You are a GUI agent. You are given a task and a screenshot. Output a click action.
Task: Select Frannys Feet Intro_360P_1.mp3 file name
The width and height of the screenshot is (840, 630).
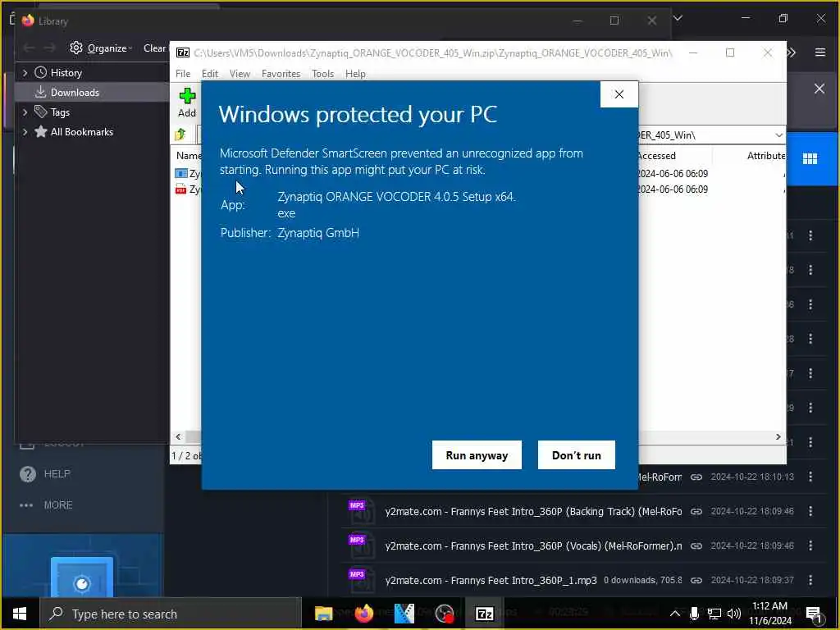[491, 580]
